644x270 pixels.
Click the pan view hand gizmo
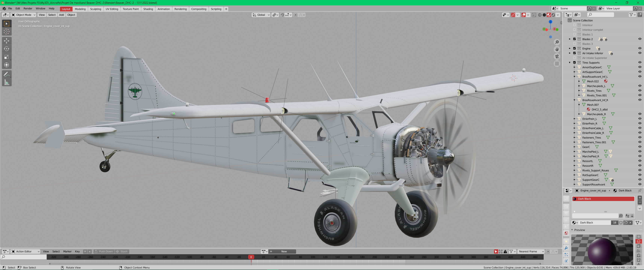[557, 49]
